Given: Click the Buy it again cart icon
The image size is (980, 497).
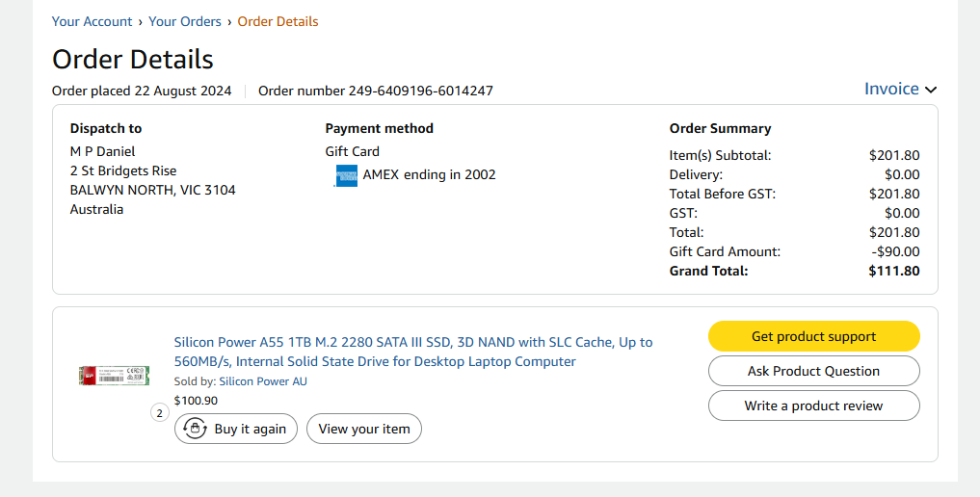Looking at the screenshot, I should coord(195,429).
